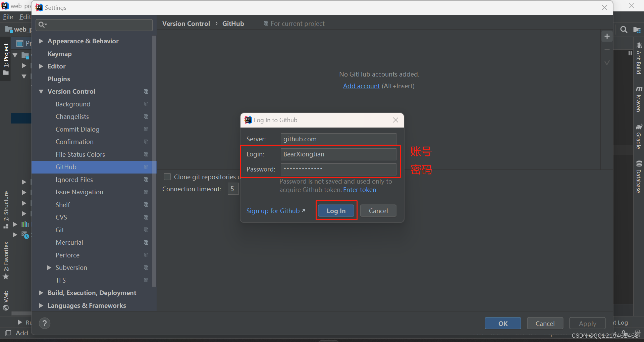Collapse the Version Control section
This screenshot has width=644, height=342.
[x=41, y=91]
